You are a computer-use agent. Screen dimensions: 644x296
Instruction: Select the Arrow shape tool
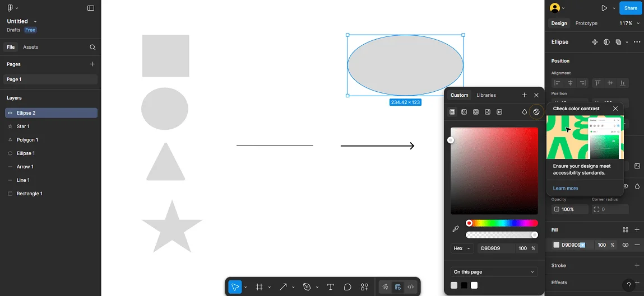[283, 287]
